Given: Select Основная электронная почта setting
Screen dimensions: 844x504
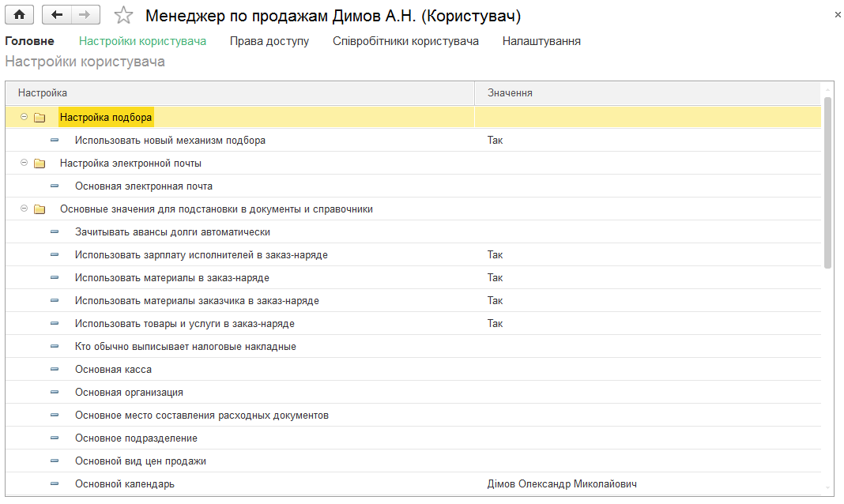Looking at the screenshot, I should pos(413,186).
